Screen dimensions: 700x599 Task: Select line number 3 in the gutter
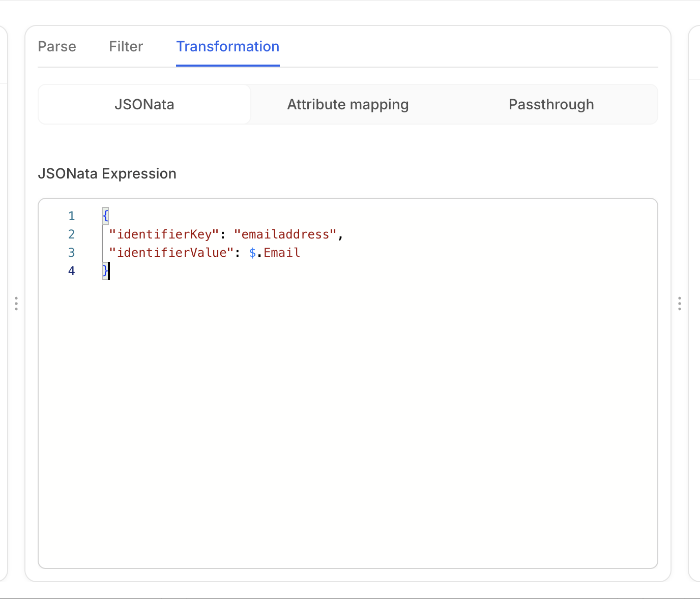(72, 253)
